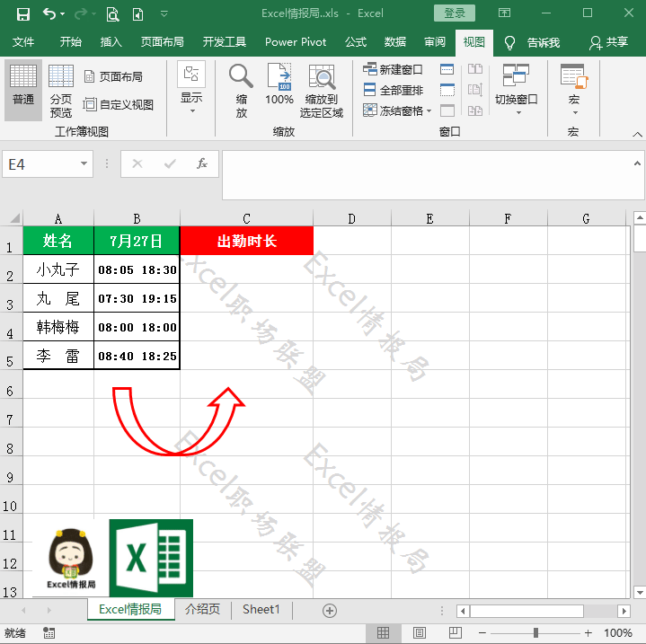Viewport: 646px width, 644px height.
Task: Select the 出勤时长 header cell
Action: [246, 241]
